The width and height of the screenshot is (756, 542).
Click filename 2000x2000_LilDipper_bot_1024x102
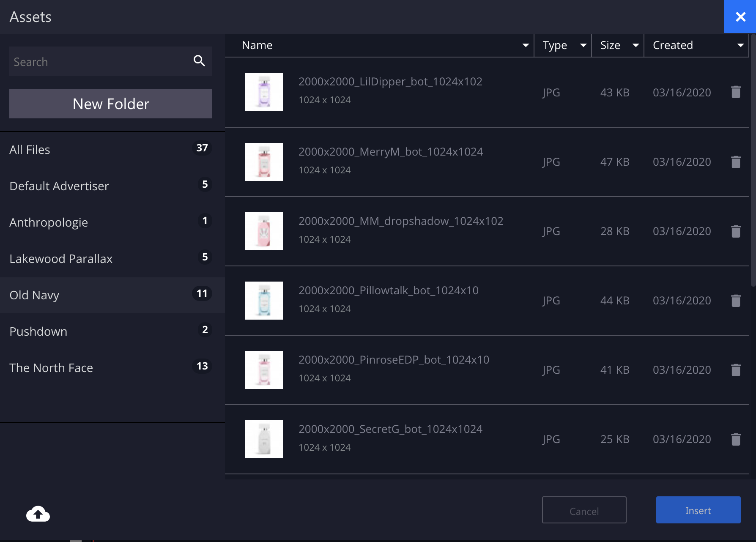coord(390,82)
